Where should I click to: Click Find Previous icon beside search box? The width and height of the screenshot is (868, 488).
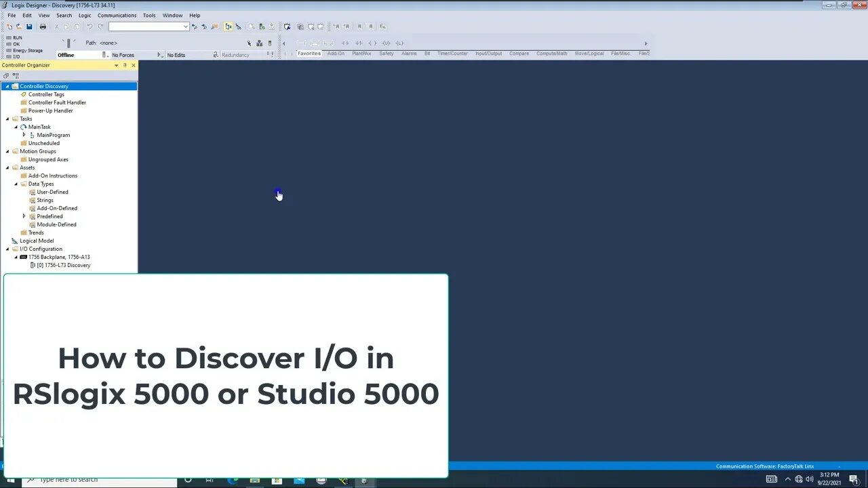coord(195,26)
